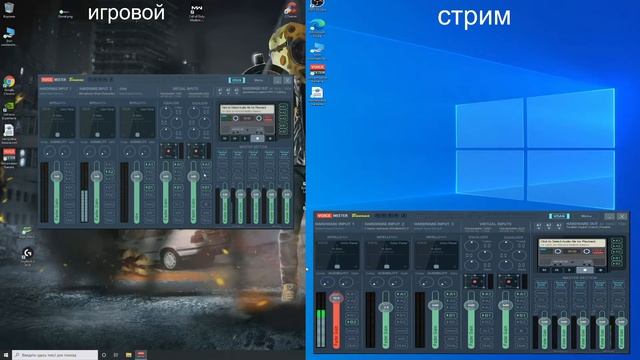Click the VBAN button in gaming Voicemeeter
640x360 pixels.
click(x=236, y=80)
